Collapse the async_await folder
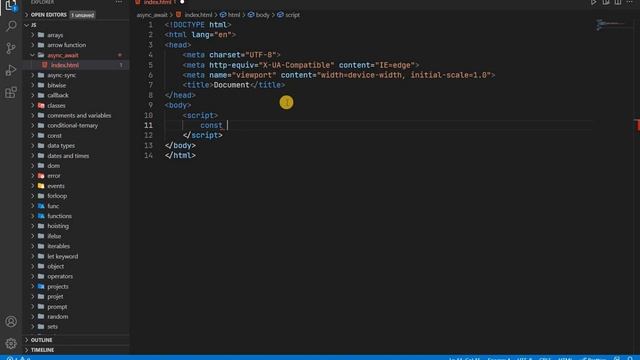 [33, 55]
